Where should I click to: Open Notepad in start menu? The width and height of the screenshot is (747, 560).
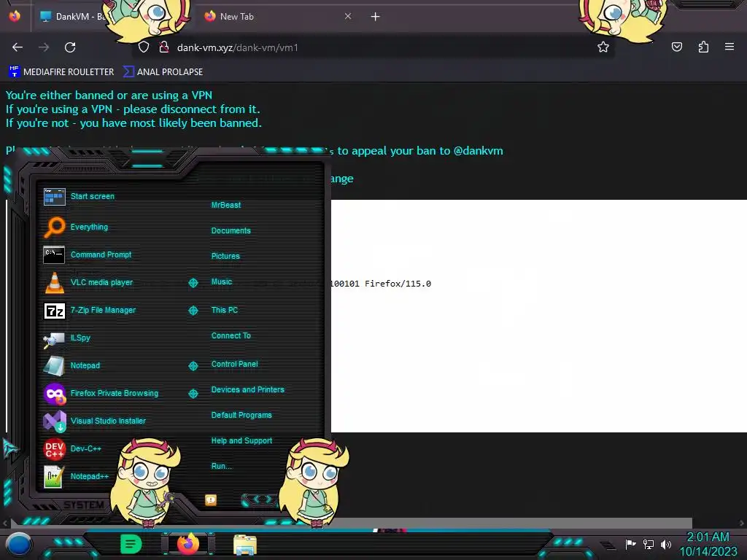point(71,366)
